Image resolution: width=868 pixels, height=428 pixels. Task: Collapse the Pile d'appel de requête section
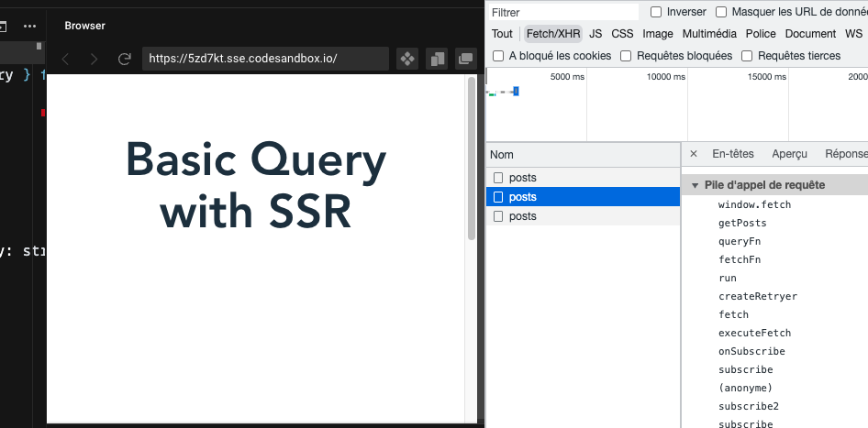point(696,185)
